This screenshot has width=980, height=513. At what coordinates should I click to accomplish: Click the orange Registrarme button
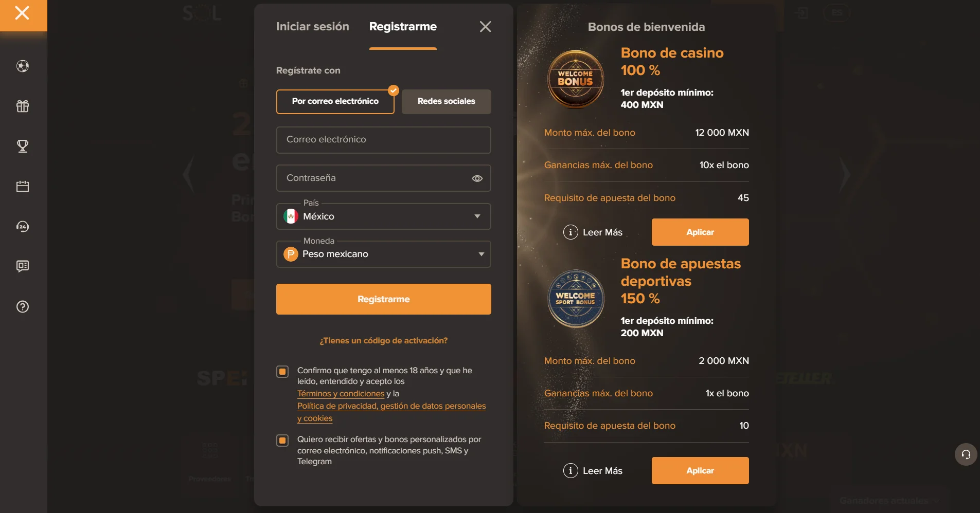(x=384, y=299)
